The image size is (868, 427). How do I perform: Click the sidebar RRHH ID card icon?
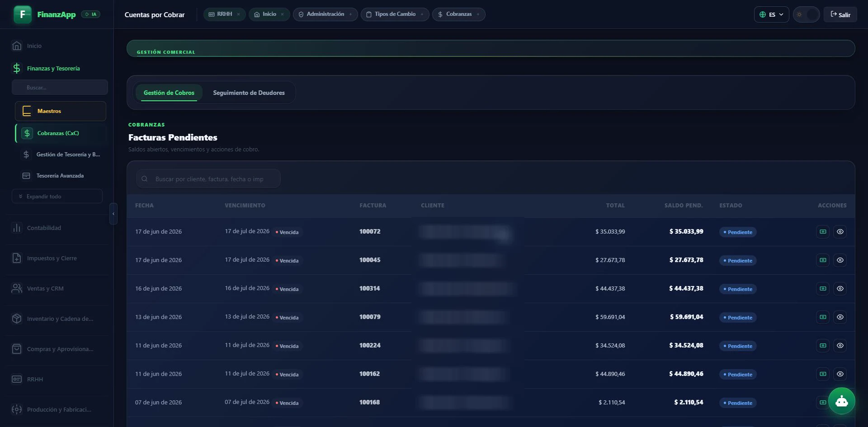point(17,379)
